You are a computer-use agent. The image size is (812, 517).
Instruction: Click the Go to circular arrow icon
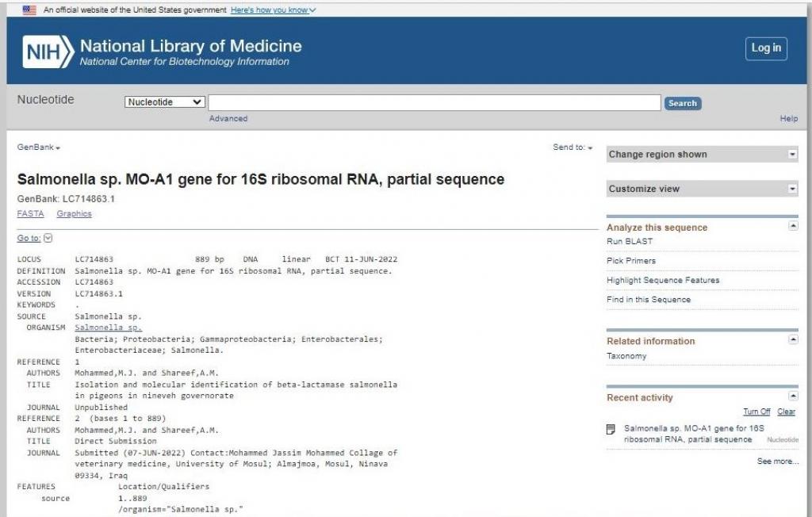point(48,238)
